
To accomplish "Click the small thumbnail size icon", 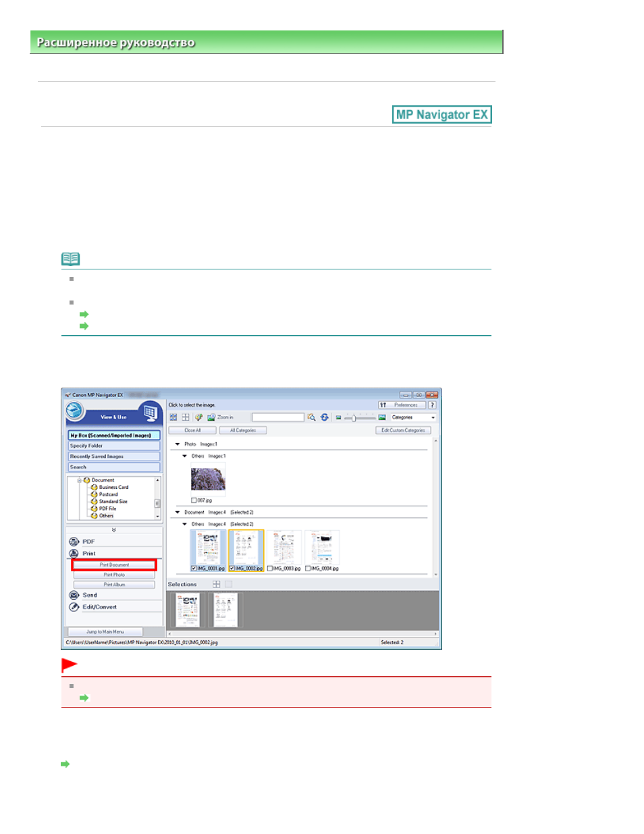I will pyautogui.click(x=339, y=417).
